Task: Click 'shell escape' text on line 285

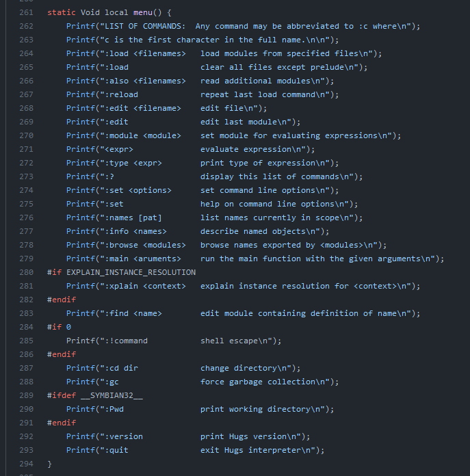Action: (229, 341)
